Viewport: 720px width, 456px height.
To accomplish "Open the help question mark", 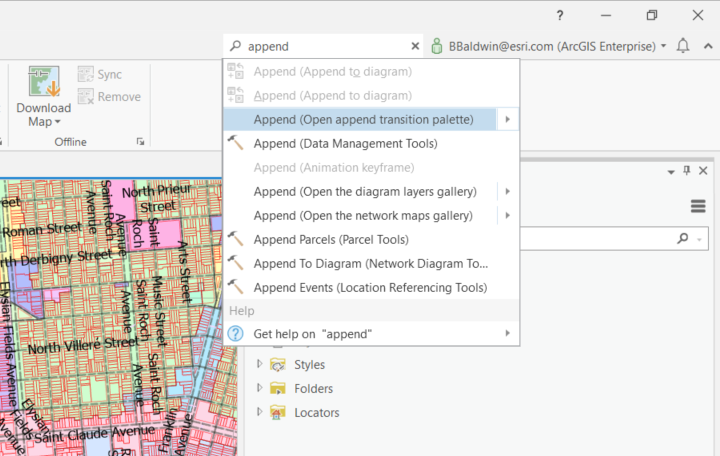I will (x=560, y=15).
